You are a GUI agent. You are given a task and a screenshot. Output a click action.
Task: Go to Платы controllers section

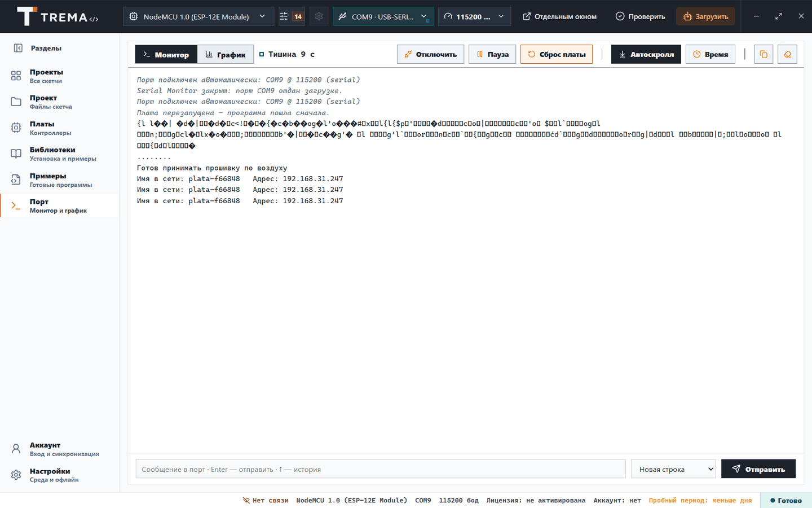point(59,128)
